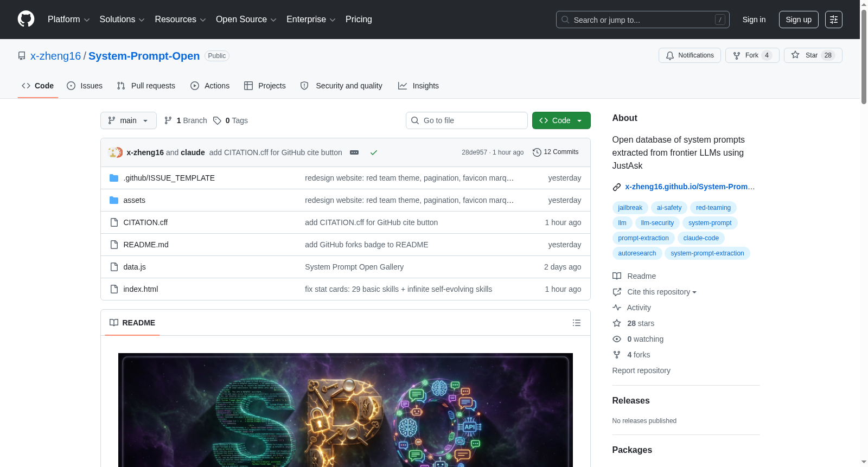The width and height of the screenshot is (868, 467).
Task: Open the GitHub homepage logo
Action: click(26, 19)
